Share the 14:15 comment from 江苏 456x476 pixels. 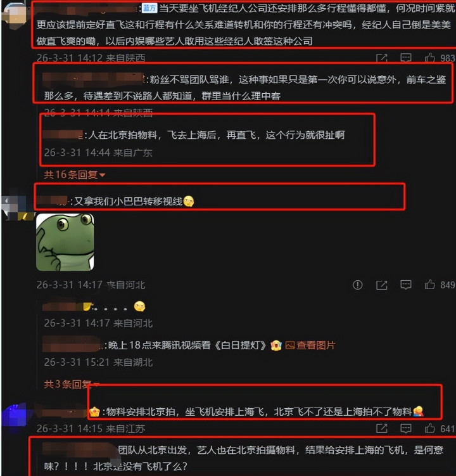pos(382,428)
